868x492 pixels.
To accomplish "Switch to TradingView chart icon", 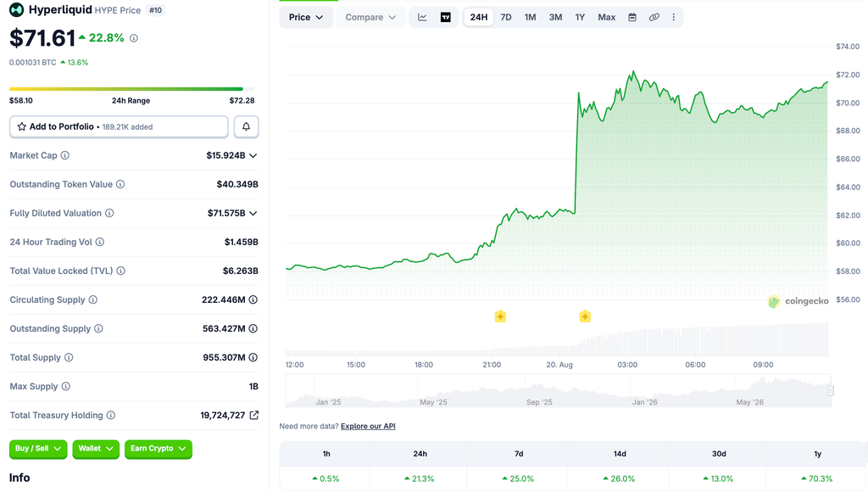I will click(x=446, y=17).
